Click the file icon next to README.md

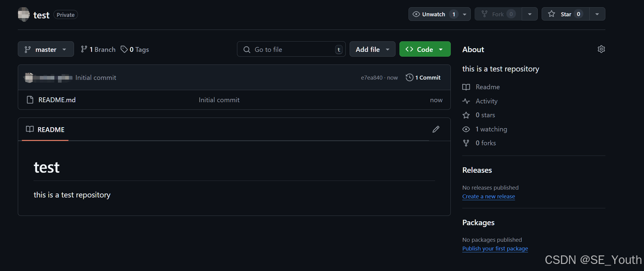click(30, 100)
